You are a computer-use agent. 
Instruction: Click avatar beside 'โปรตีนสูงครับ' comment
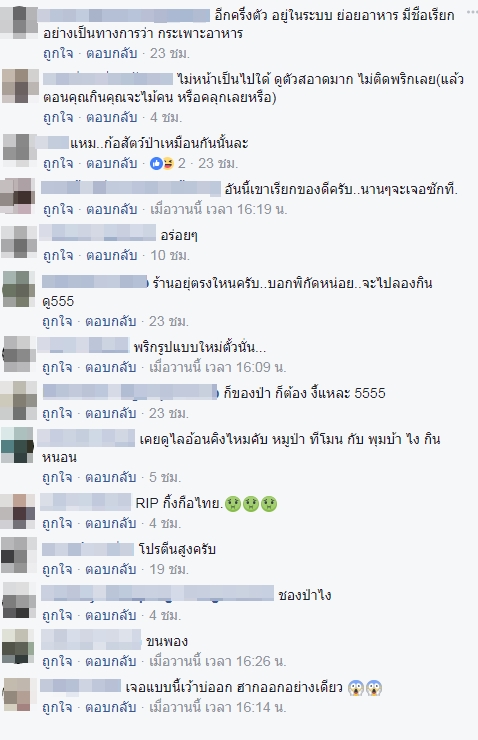click(x=19, y=556)
